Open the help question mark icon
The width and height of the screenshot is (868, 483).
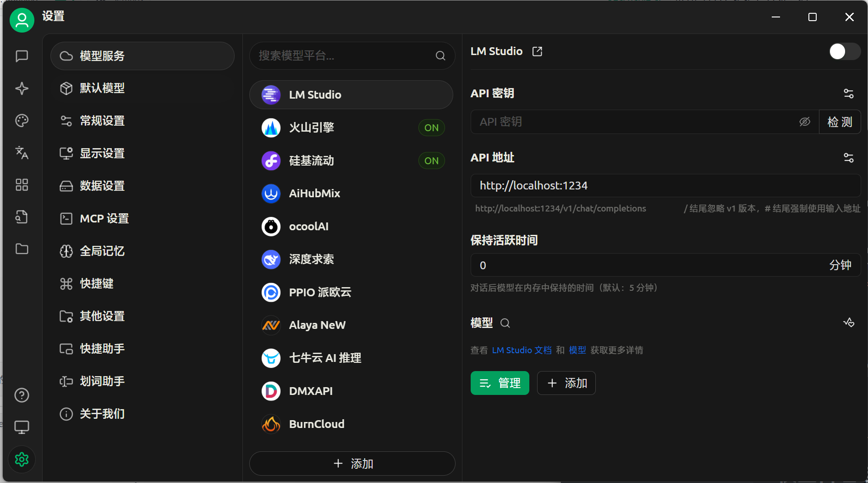click(x=22, y=395)
